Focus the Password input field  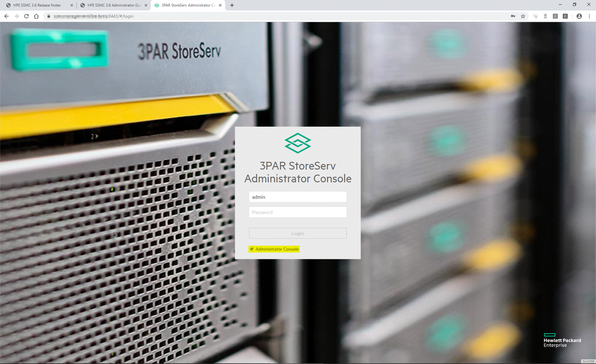298,212
